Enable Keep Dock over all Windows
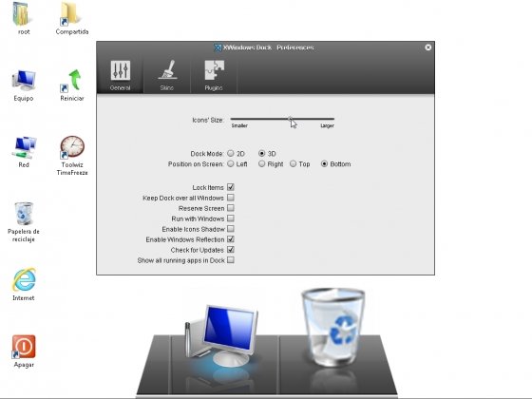This screenshot has width=532, height=399. click(x=231, y=198)
